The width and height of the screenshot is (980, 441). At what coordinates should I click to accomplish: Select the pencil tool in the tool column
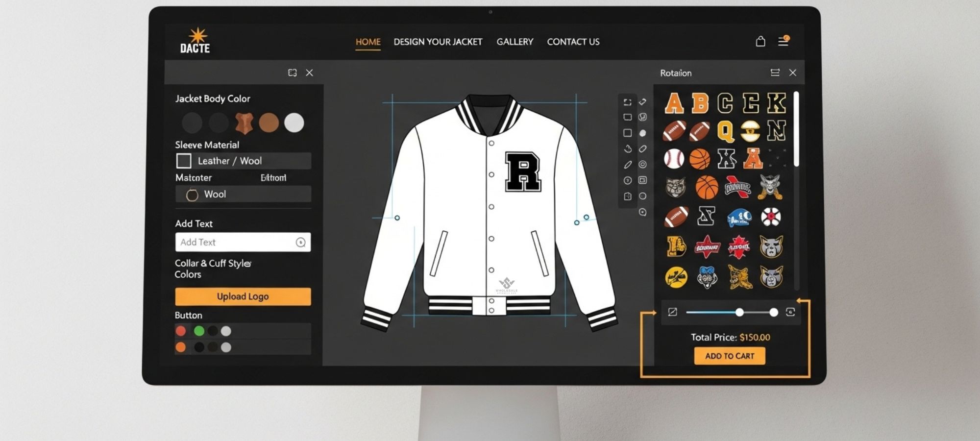click(628, 165)
